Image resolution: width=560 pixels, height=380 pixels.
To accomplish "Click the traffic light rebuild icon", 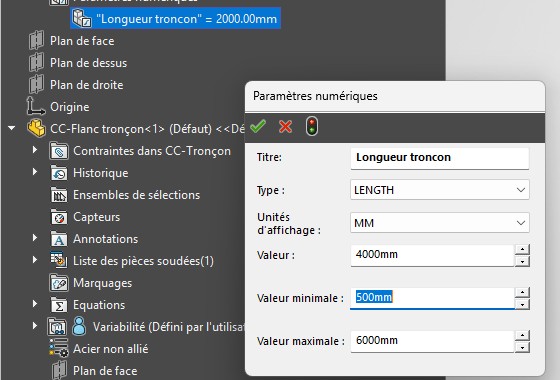I will tap(312, 126).
